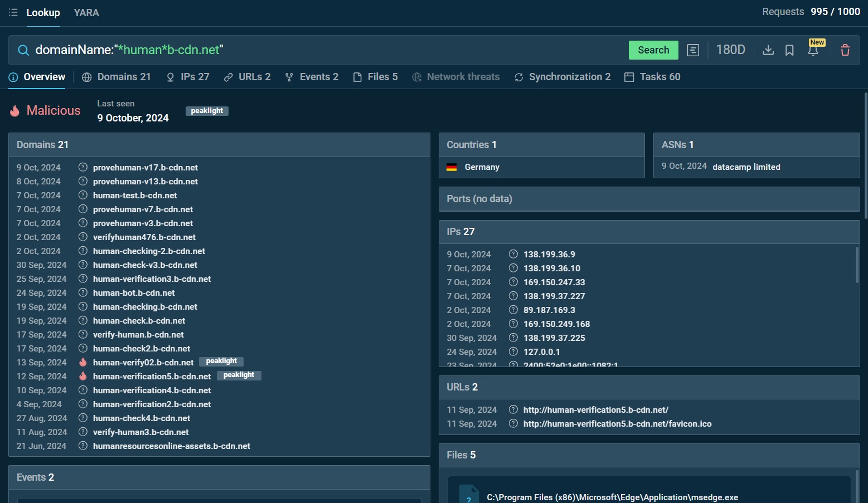Viewport: 868px width, 503px height.
Task: Open the IPs 27 tab
Action: click(188, 77)
